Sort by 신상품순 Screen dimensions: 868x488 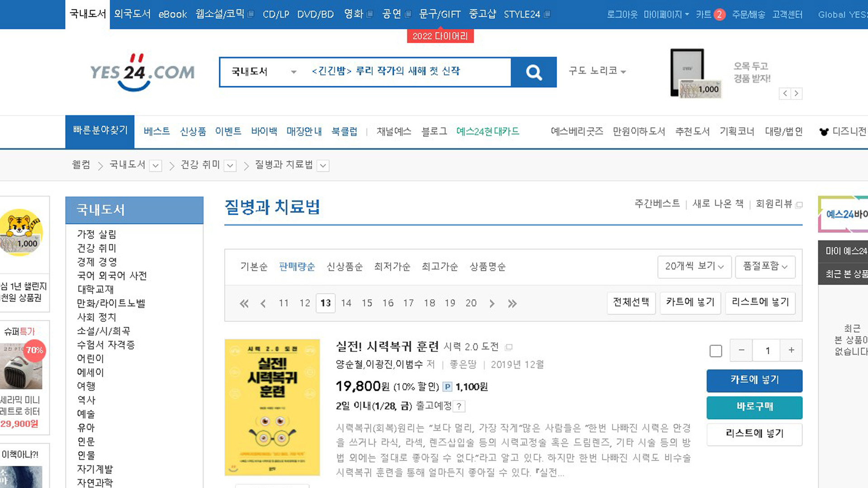click(x=344, y=267)
